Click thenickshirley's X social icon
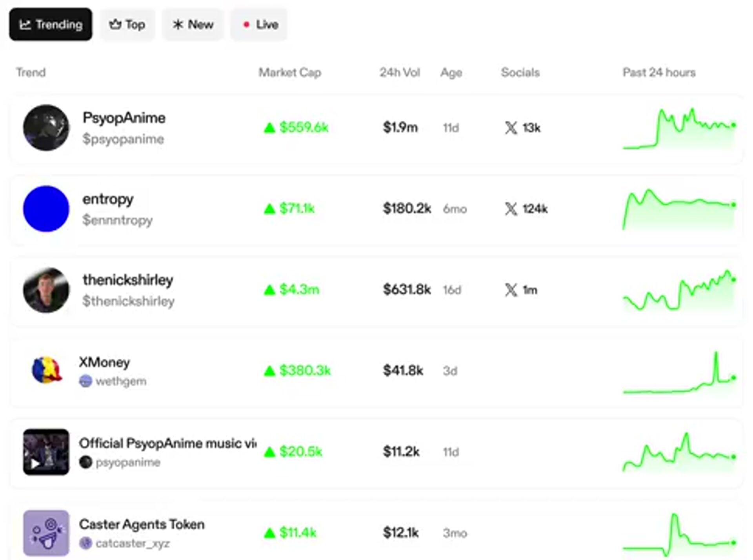This screenshot has height=560, width=753. (511, 290)
